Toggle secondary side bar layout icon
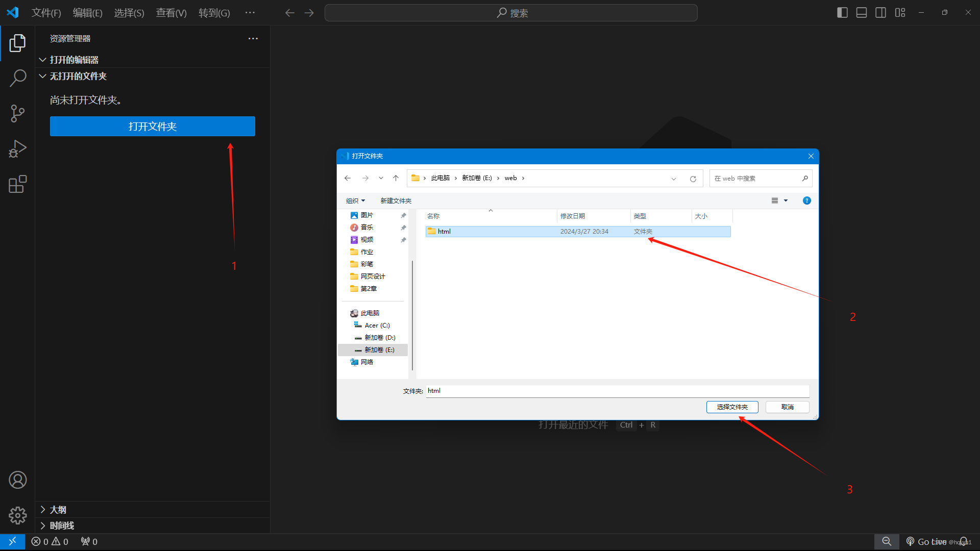This screenshot has width=980, height=551. [x=880, y=13]
